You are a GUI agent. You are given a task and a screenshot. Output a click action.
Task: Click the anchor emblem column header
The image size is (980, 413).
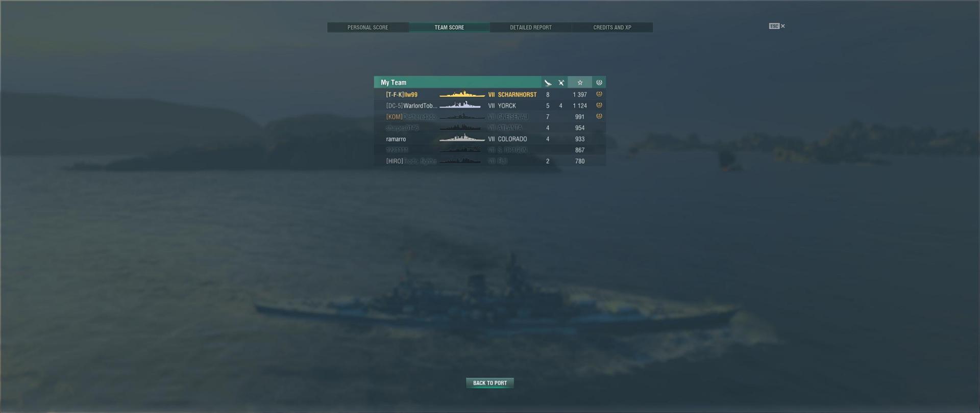click(x=599, y=83)
